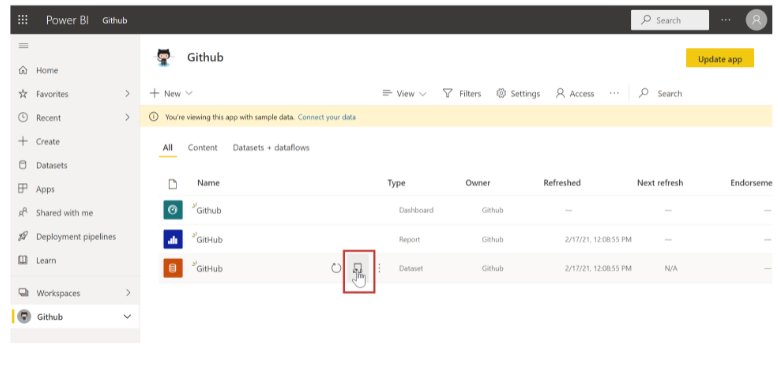Click the Github octocat app logo

click(x=163, y=58)
